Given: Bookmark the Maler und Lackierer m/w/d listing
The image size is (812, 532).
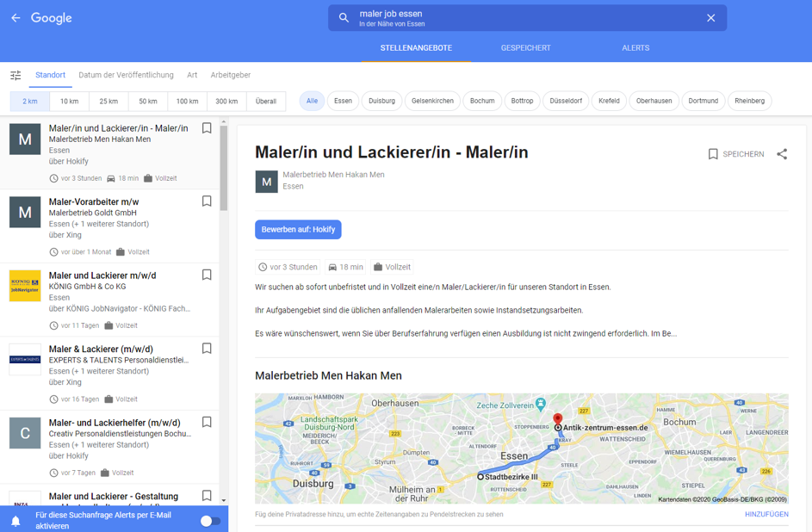Looking at the screenshot, I should (207, 275).
